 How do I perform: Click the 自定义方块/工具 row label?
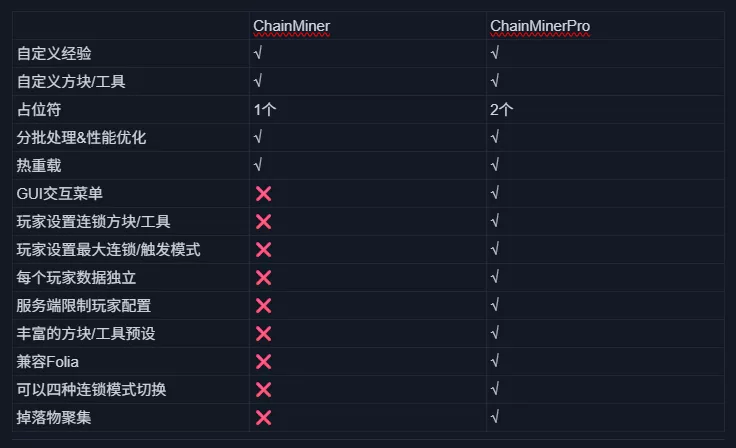(71, 80)
